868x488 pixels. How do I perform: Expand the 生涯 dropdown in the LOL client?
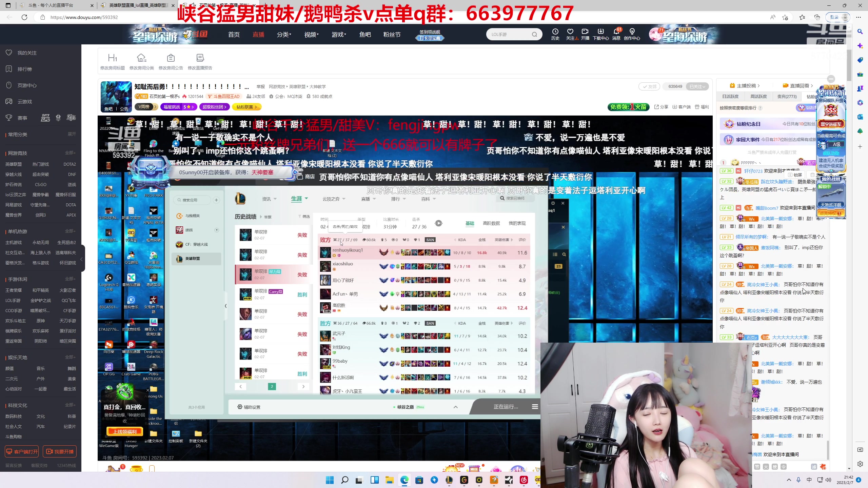(299, 199)
